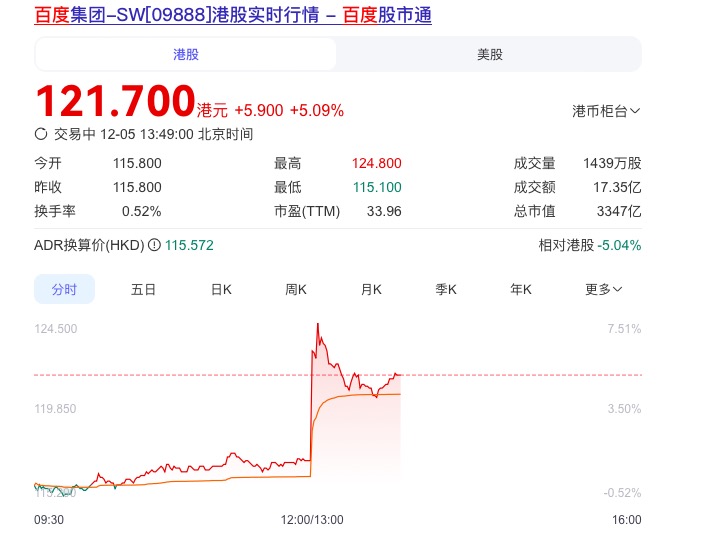Click the 最高 value 124.800
The image size is (717, 539).
[x=376, y=163]
